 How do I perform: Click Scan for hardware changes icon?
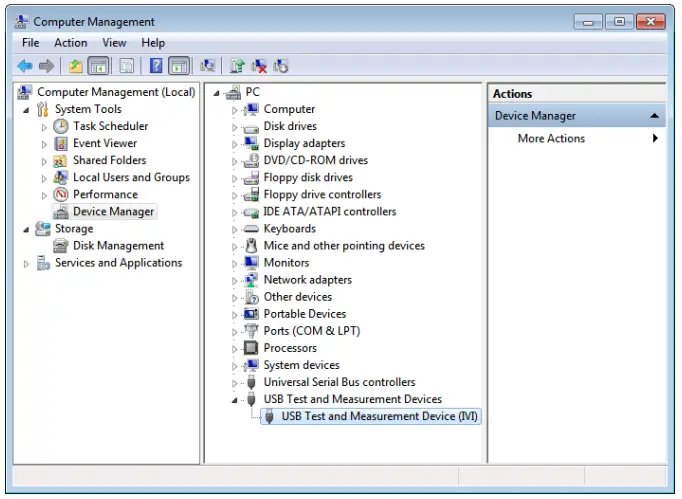tap(208, 66)
